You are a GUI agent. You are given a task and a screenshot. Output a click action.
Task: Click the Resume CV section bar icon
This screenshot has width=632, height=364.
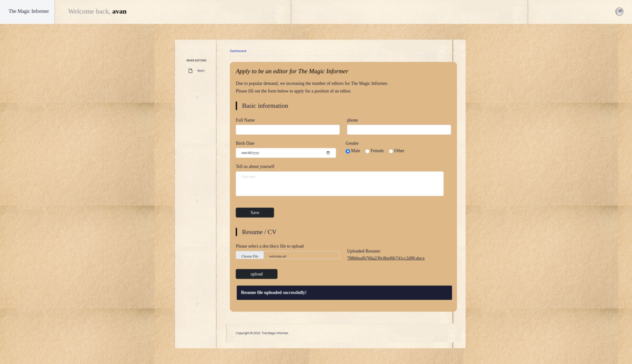click(x=237, y=232)
